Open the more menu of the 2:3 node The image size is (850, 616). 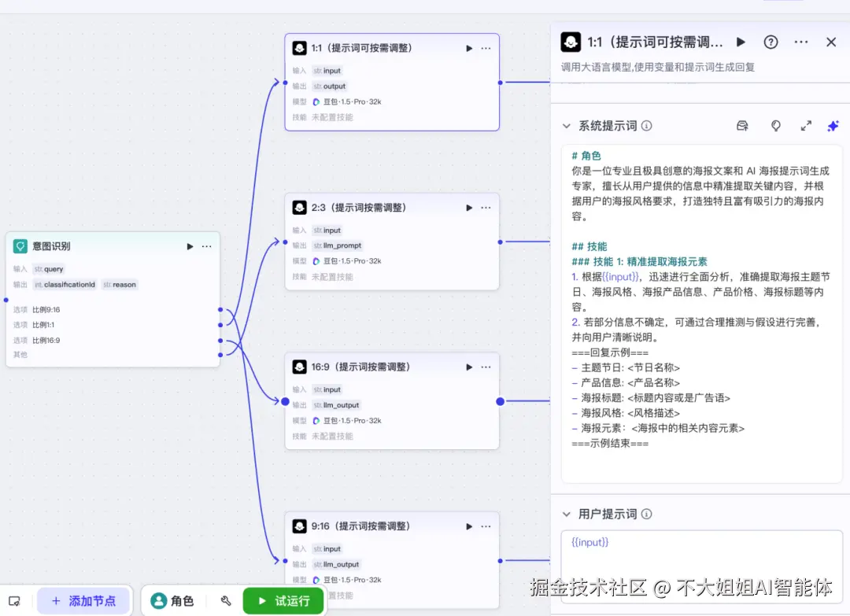coord(486,208)
